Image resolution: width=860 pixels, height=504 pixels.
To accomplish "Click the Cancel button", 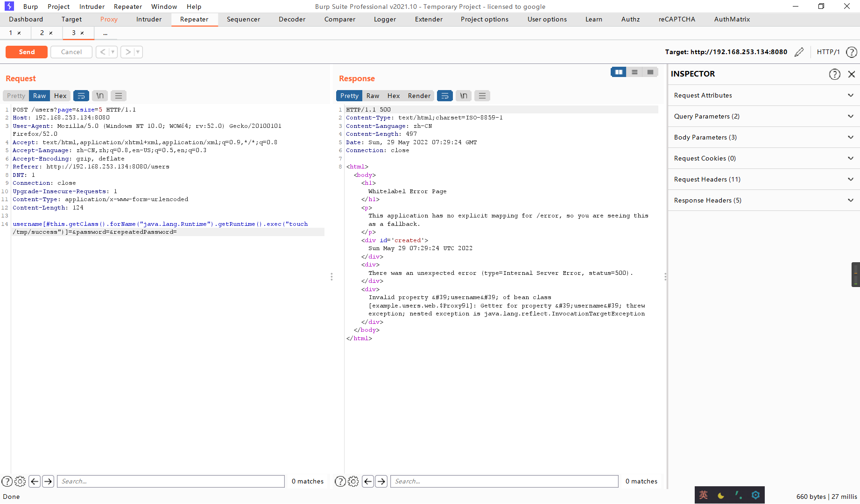I will pos(71,52).
